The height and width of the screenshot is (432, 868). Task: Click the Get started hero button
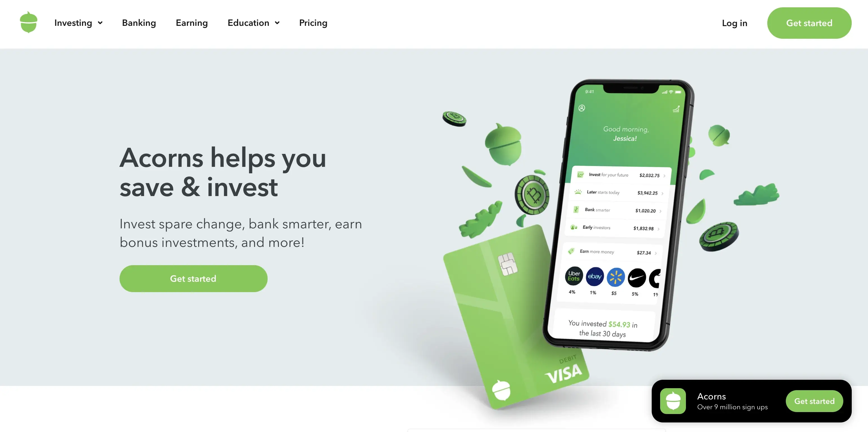193,278
